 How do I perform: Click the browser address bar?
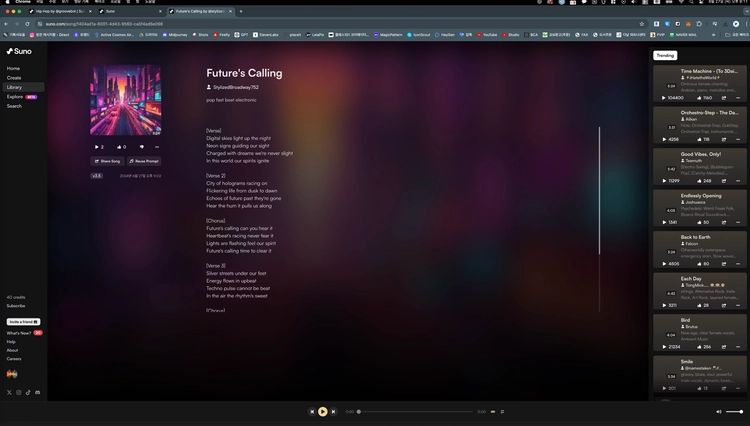point(337,24)
